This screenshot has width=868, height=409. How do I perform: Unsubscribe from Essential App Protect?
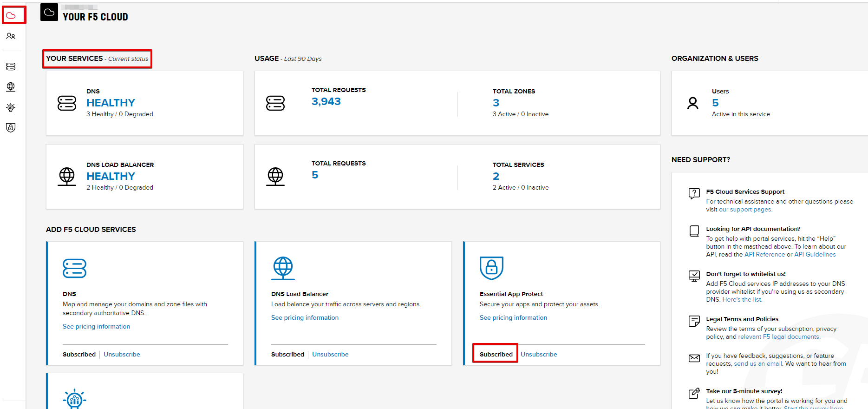tap(539, 354)
